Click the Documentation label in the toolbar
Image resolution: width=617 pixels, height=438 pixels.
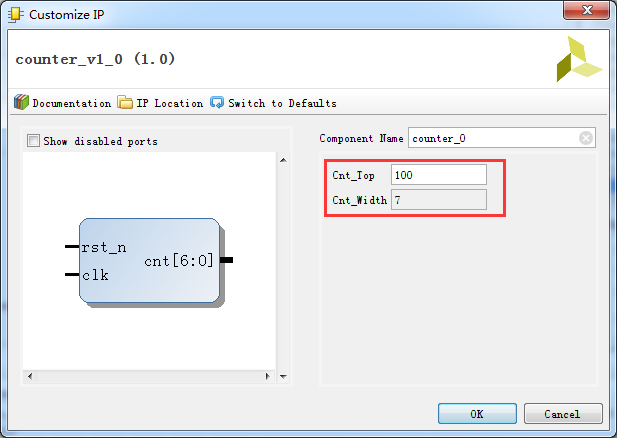click(72, 103)
